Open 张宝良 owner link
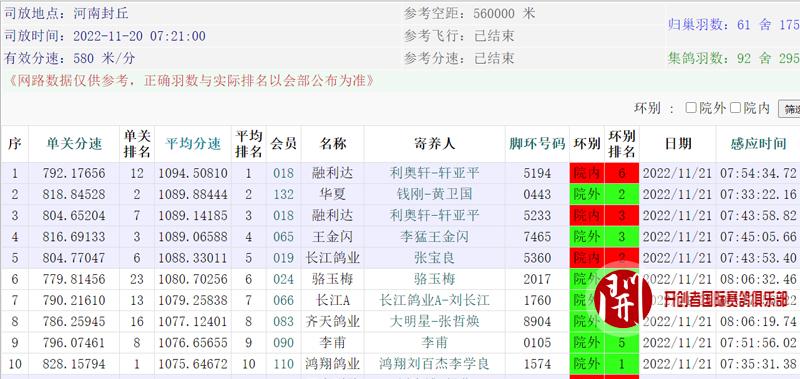800x379 pixels. [434, 258]
